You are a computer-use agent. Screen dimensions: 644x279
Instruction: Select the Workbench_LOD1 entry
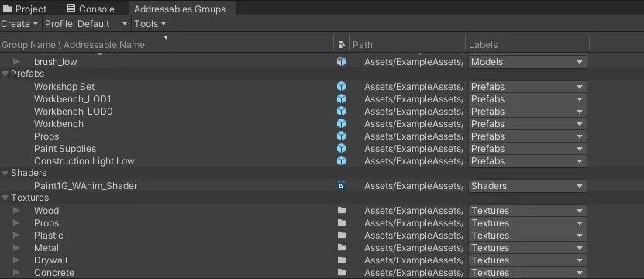click(x=73, y=99)
